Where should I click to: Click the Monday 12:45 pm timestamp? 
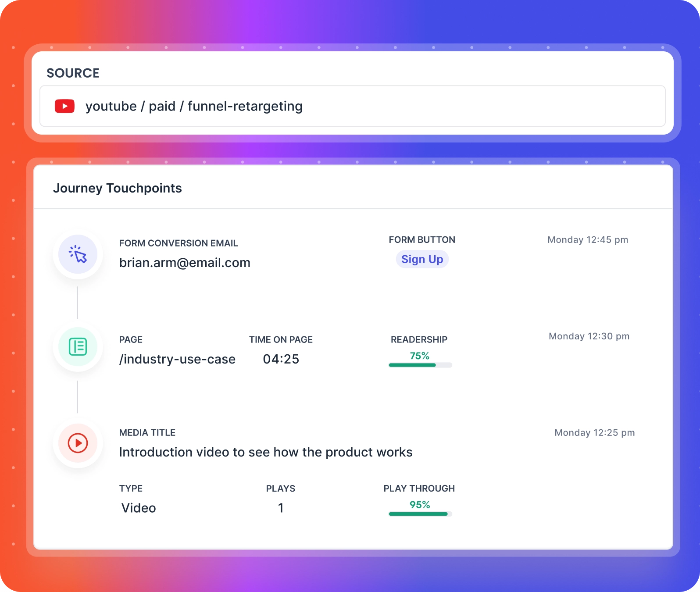(x=588, y=240)
